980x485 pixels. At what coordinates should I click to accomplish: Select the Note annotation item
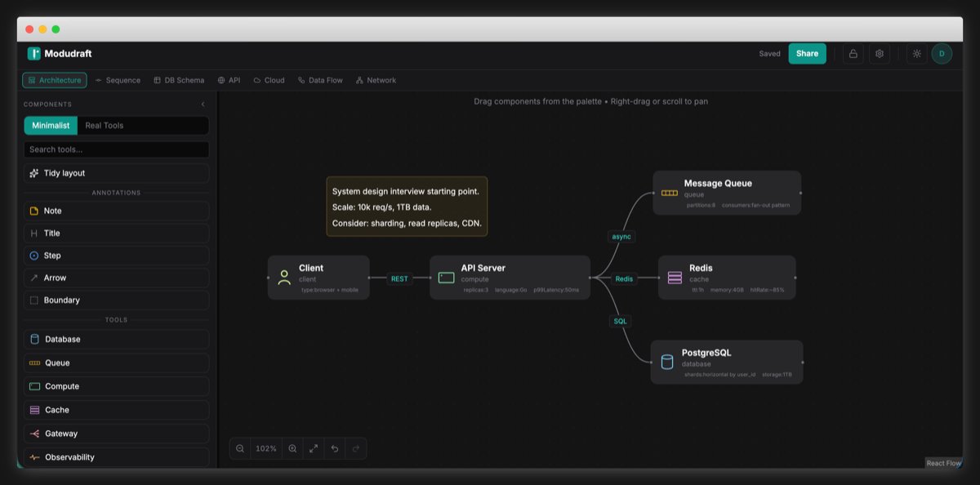(116, 211)
